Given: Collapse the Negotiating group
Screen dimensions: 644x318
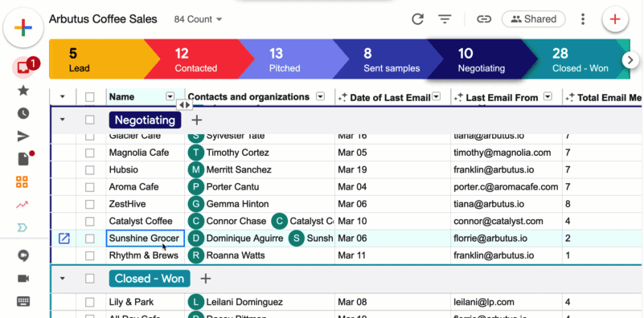Looking at the screenshot, I should point(63,120).
